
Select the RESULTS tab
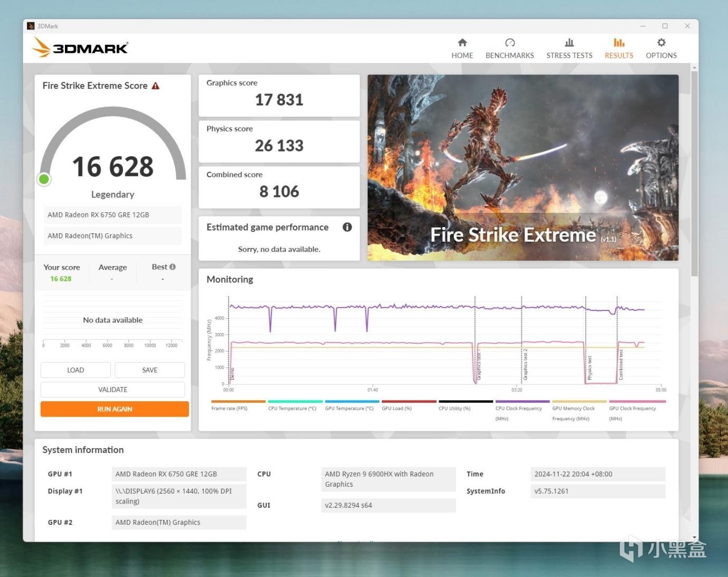tap(619, 49)
